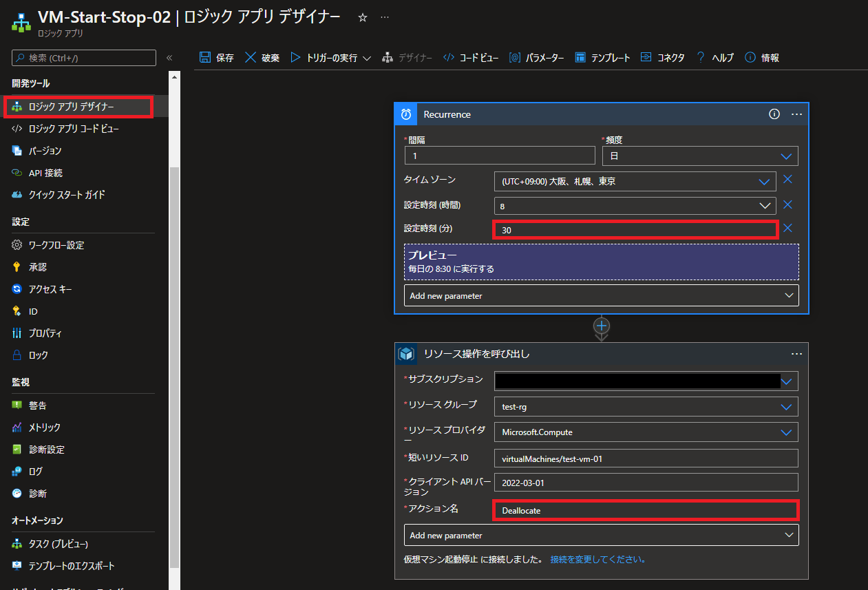Click the 破棄 (Discard) X icon
868x590 pixels.
point(251,58)
